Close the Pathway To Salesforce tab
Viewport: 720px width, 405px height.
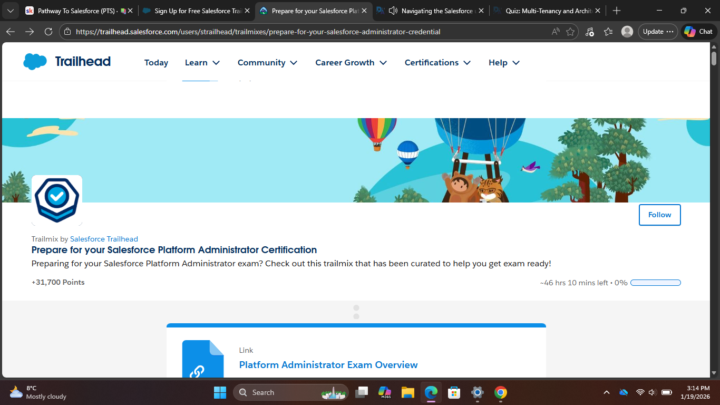pyautogui.click(x=130, y=11)
